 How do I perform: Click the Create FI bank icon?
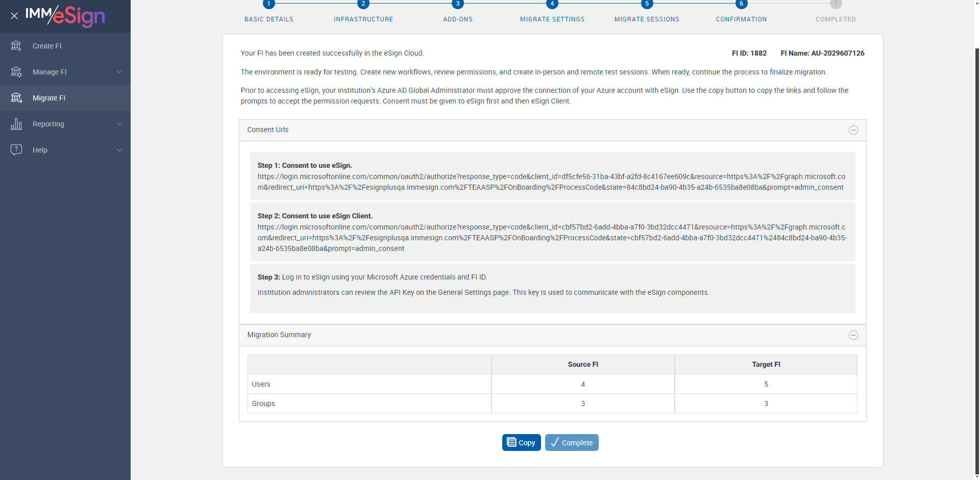click(x=16, y=46)
